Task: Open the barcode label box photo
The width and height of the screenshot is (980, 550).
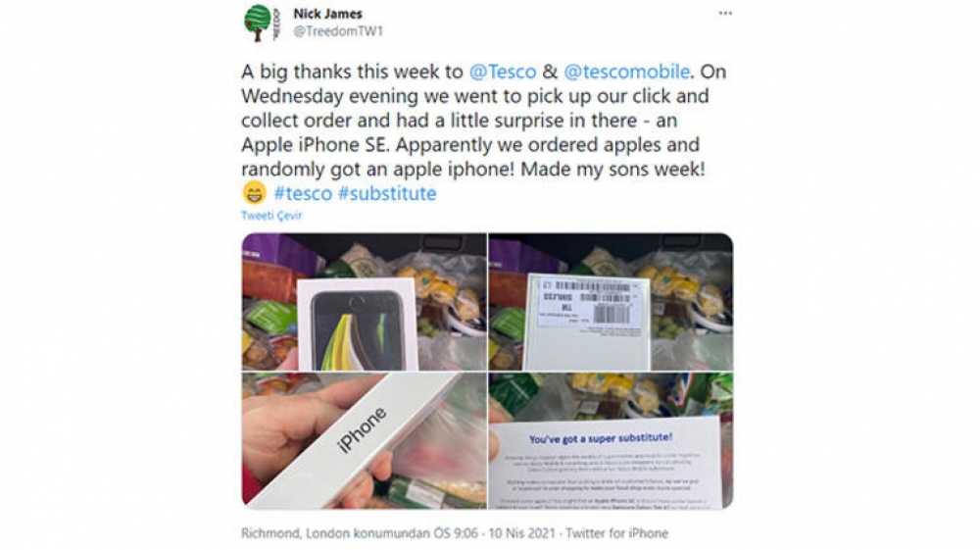Action: (611, 302)
